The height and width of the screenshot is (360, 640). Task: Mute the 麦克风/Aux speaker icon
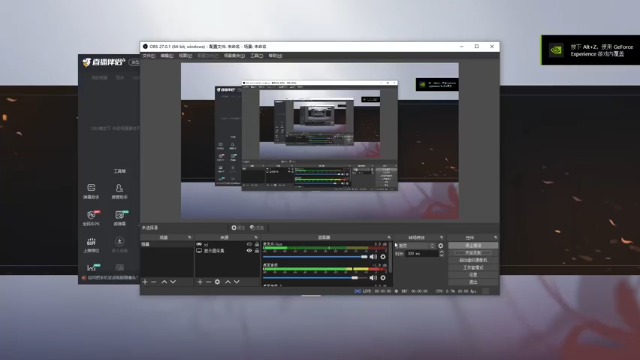pos(373,257)
